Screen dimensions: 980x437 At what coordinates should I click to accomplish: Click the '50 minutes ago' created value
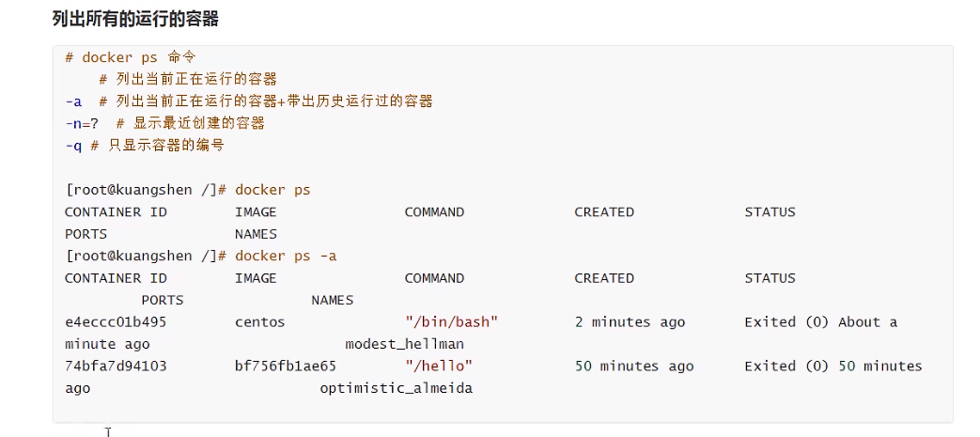(x=634, y=366)
